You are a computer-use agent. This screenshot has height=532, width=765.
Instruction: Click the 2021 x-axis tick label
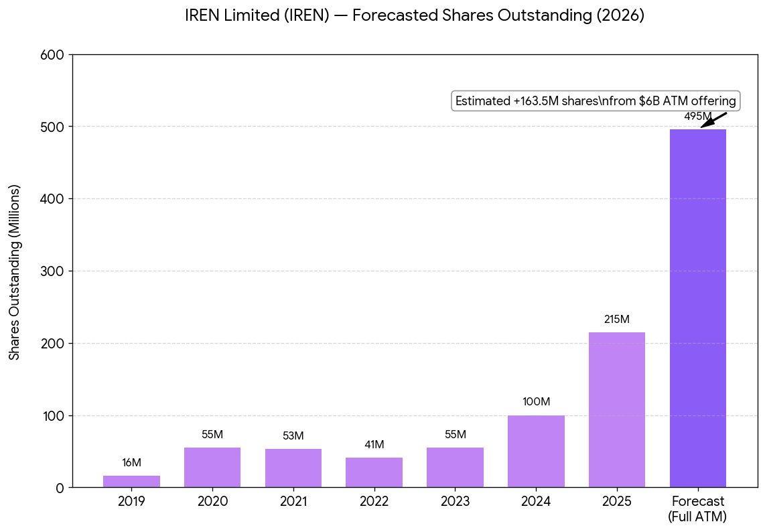293,501
